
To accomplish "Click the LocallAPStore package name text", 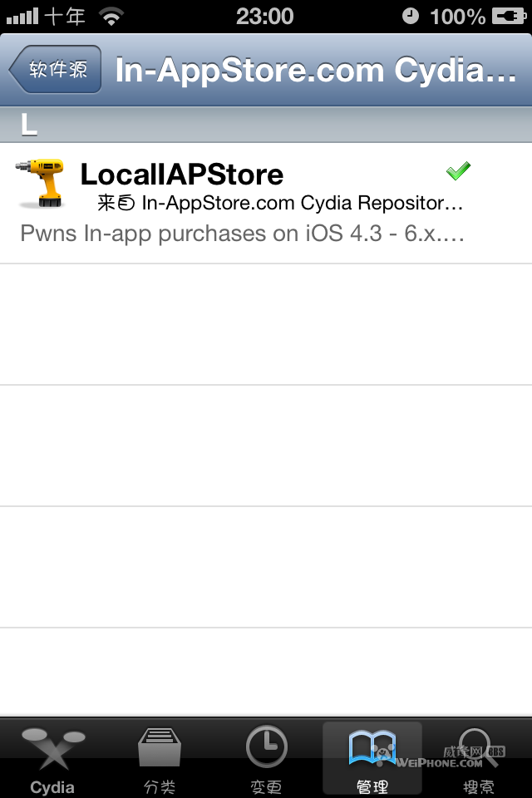I will 181,175.
